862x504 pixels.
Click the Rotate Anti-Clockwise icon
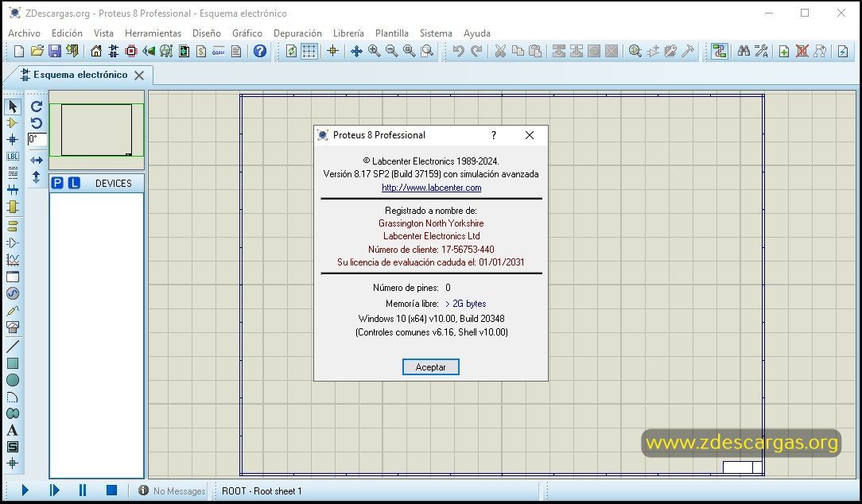coord(37,122)
